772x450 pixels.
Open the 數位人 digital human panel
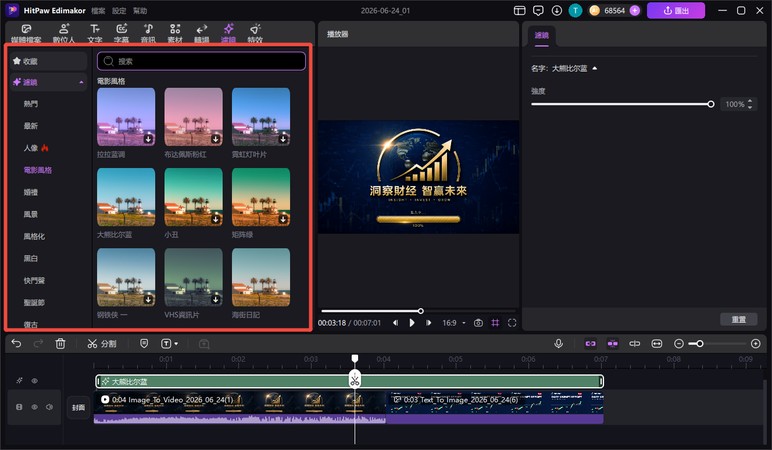[x=64, y=33]
